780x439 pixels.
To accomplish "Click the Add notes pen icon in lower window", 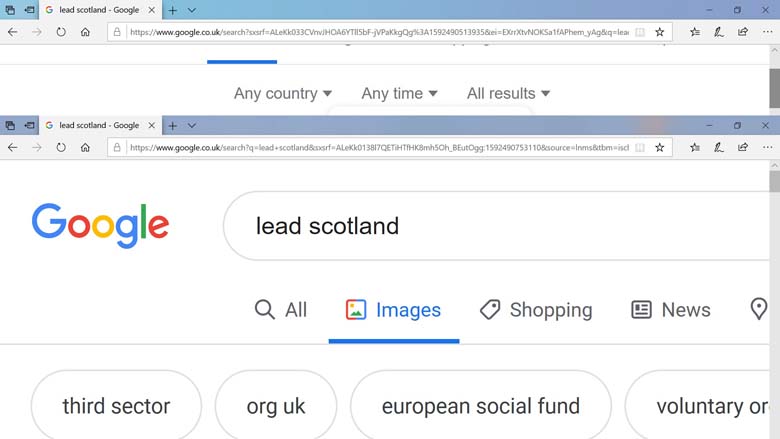I will (719, 147).
